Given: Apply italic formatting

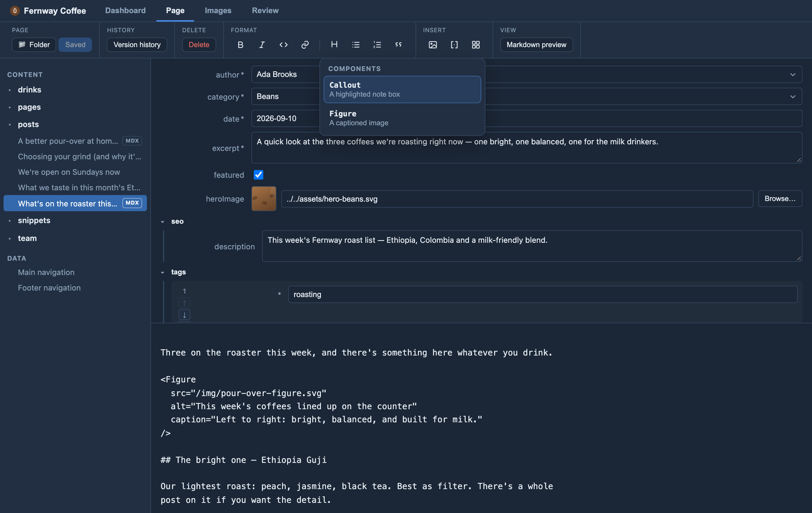Looking at the screenshot, I should [262, 44].
